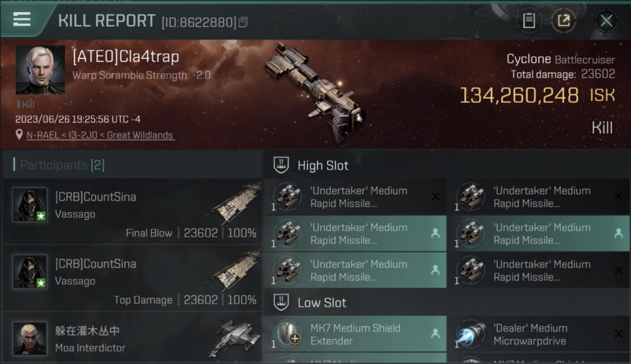The image size is (631, 364).
Task: Open the CountSina Final Blow participant entry
Action: [x=133, y=211]
